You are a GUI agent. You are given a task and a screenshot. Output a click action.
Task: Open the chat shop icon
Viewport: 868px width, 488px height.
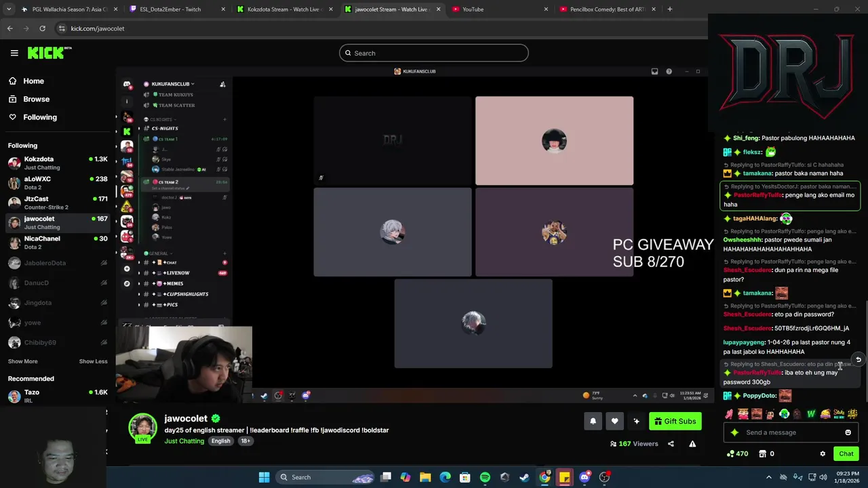pos(762,453)
